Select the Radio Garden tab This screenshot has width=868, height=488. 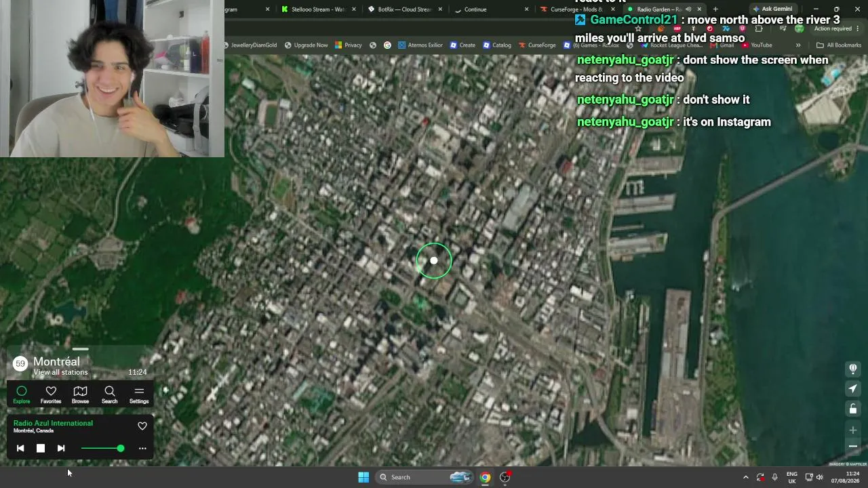pyautogui.click(x=656, y=9)
